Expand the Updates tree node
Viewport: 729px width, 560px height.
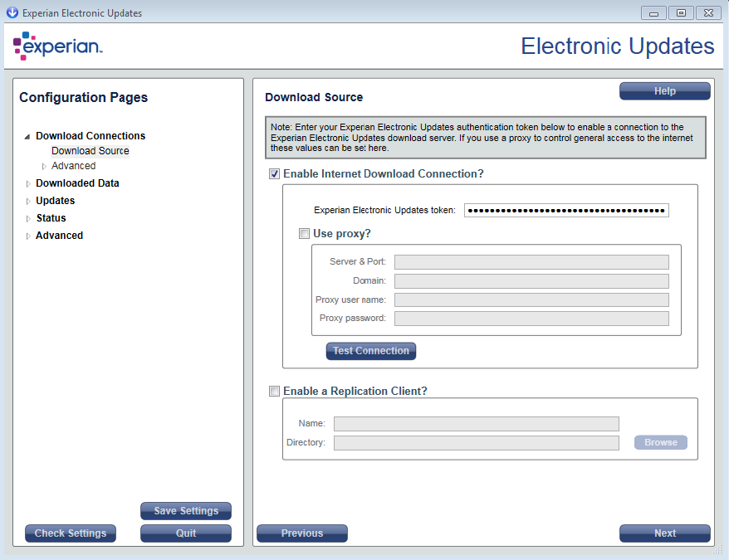coord(27,201)
